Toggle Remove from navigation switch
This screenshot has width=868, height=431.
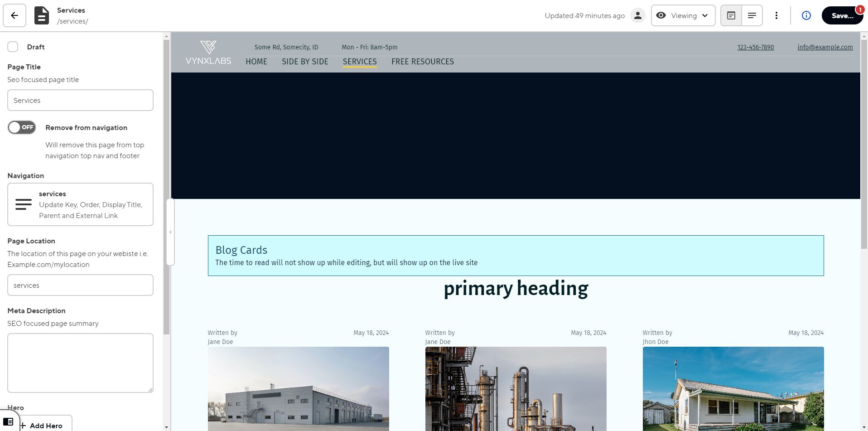click(x=22, y=127)
